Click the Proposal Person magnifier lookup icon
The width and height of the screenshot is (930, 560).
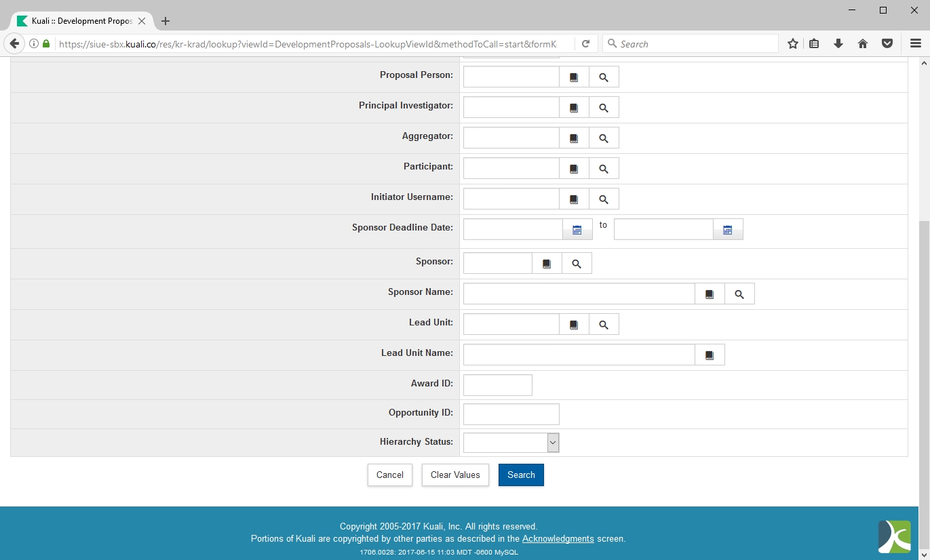pyautogui.click(x=604, y=77)
